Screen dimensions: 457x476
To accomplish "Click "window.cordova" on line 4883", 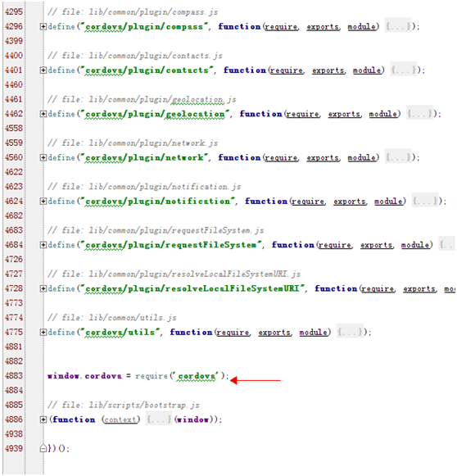I will coord(84,376).
